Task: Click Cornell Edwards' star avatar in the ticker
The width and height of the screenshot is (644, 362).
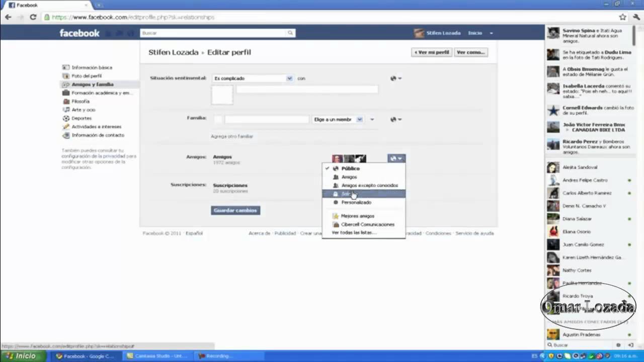Action: (x=553, y=111)
